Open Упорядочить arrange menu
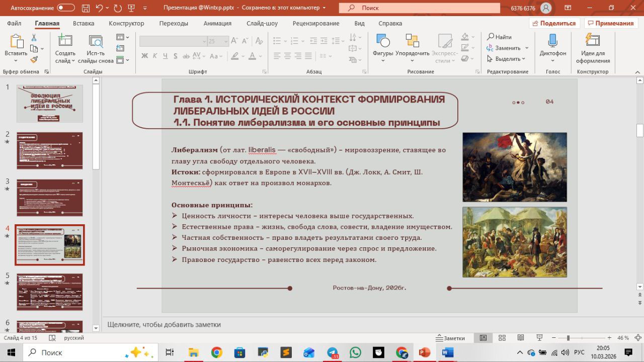Viewport: 644px width, 362px height. 413,48
